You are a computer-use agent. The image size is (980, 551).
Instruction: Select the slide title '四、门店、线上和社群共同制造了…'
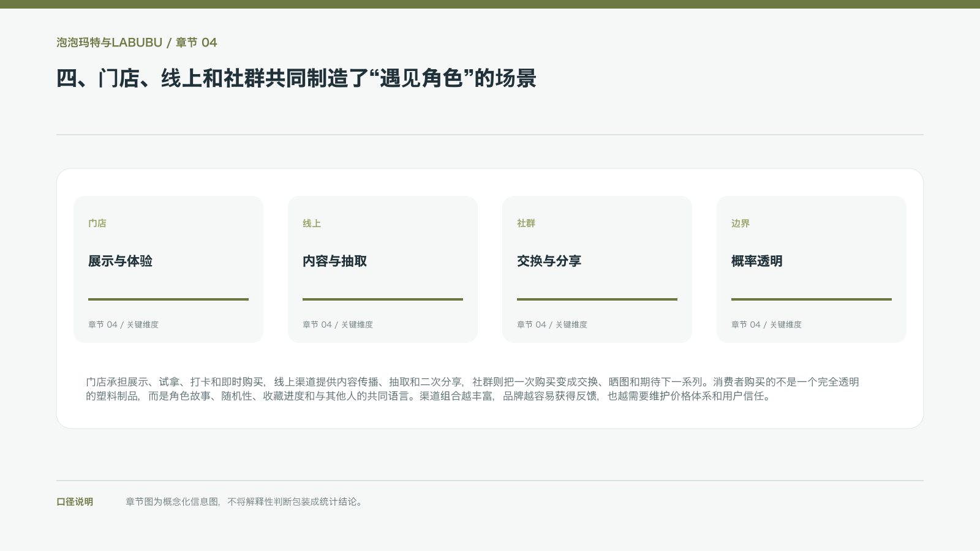(296, 78)
